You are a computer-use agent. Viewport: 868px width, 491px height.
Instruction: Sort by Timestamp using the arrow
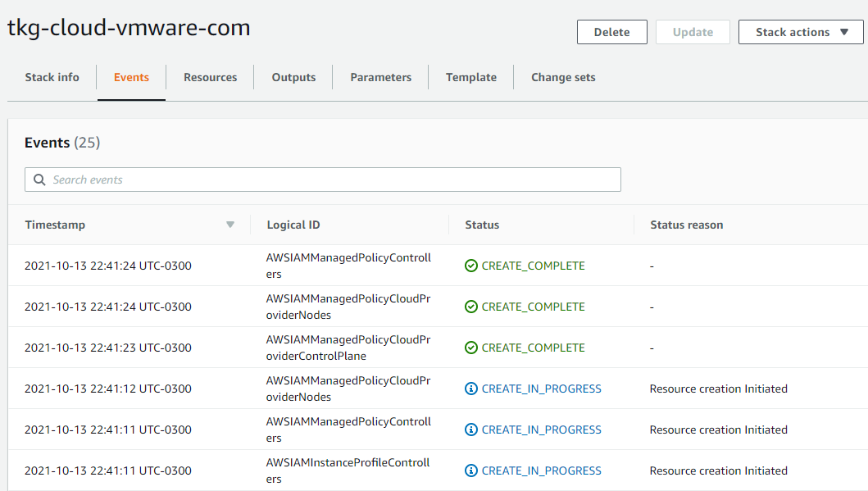[230, 225]
